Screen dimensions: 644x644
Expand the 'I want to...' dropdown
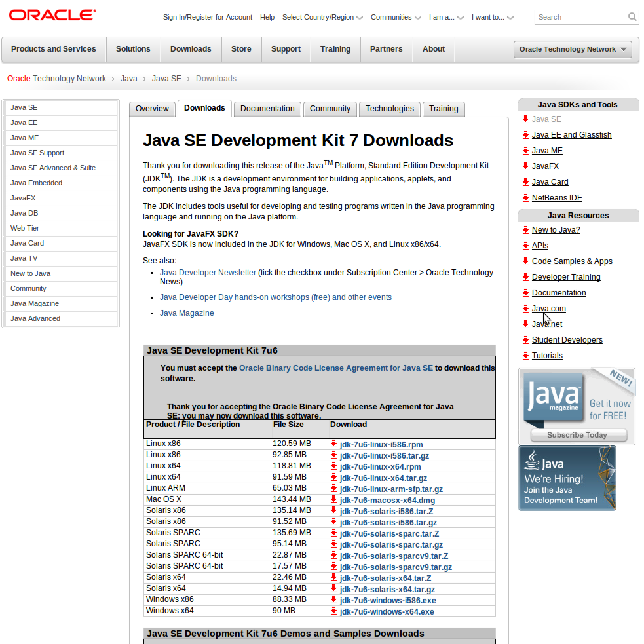click(x=493, y=17)
